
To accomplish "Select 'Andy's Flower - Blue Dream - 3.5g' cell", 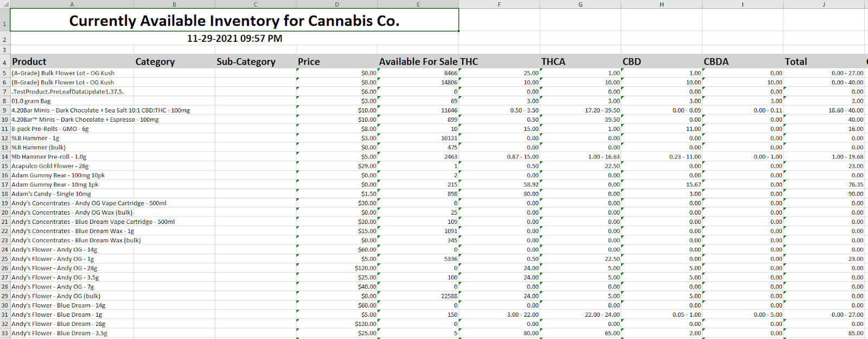I will pyautogui.click(x=72, y=333).
